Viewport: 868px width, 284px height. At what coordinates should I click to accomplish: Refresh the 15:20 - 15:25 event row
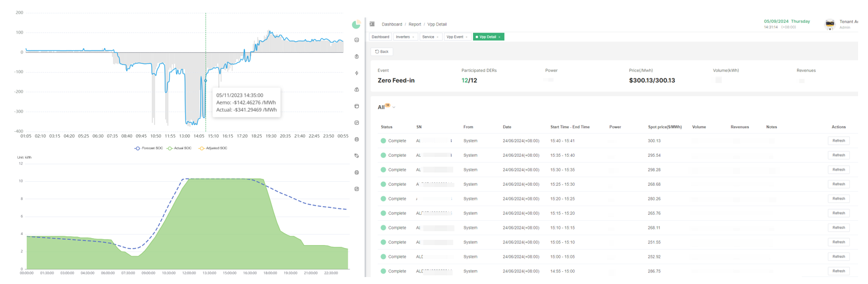[x=838, y=199]
